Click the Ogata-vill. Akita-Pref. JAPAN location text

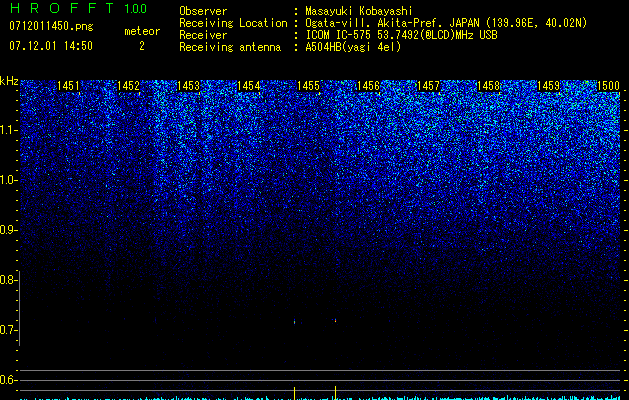click(x=446, y=23)
